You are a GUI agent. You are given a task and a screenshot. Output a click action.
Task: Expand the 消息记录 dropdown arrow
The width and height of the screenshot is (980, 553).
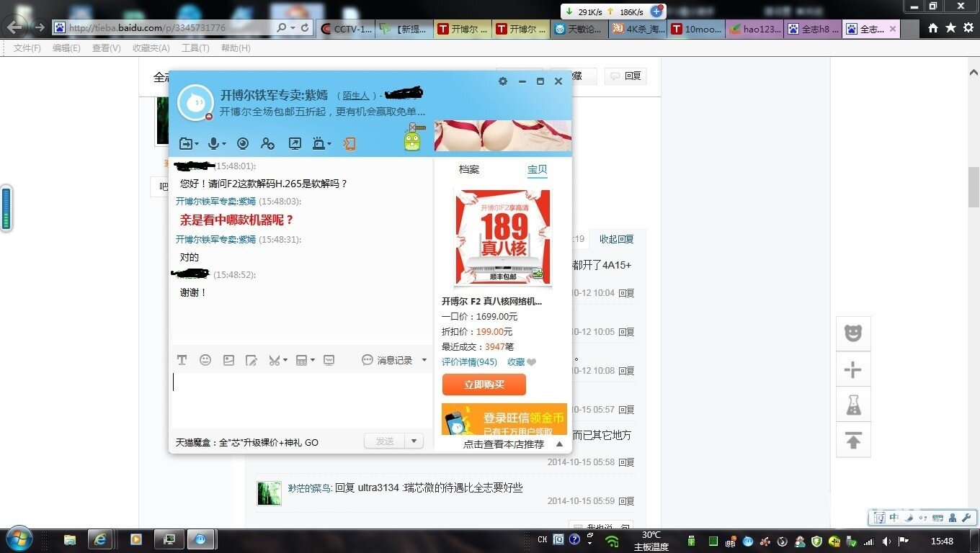(x=424, y=360)
